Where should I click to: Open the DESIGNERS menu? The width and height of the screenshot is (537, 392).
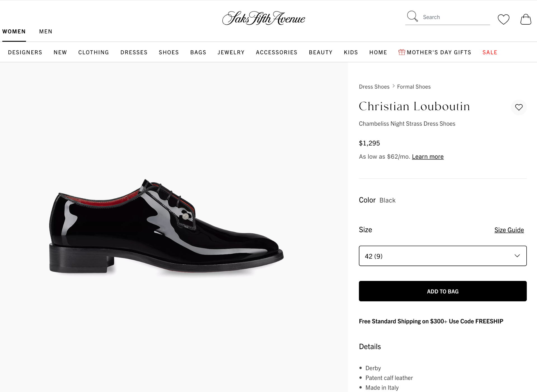click(25, 52)
